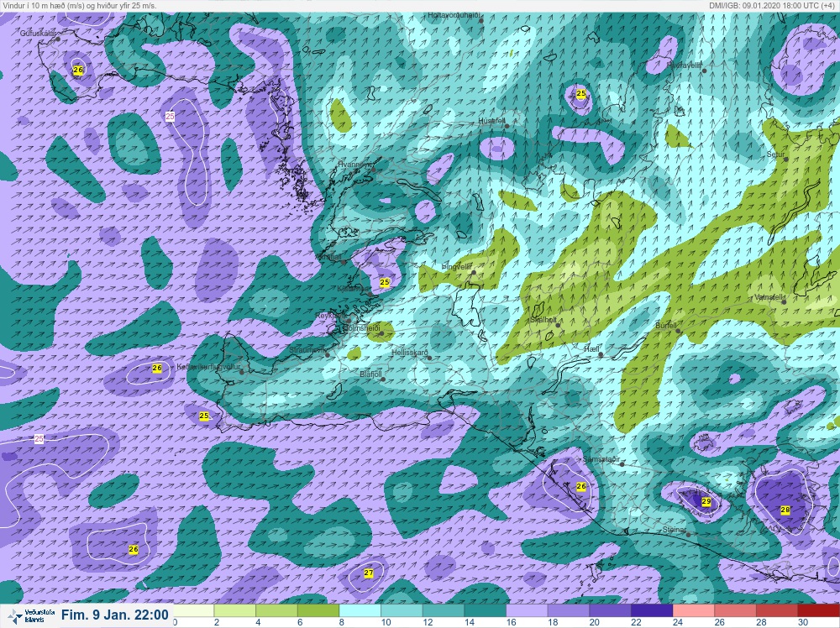
Task: Click the yellow gust value 27
Action: [369, 573]
